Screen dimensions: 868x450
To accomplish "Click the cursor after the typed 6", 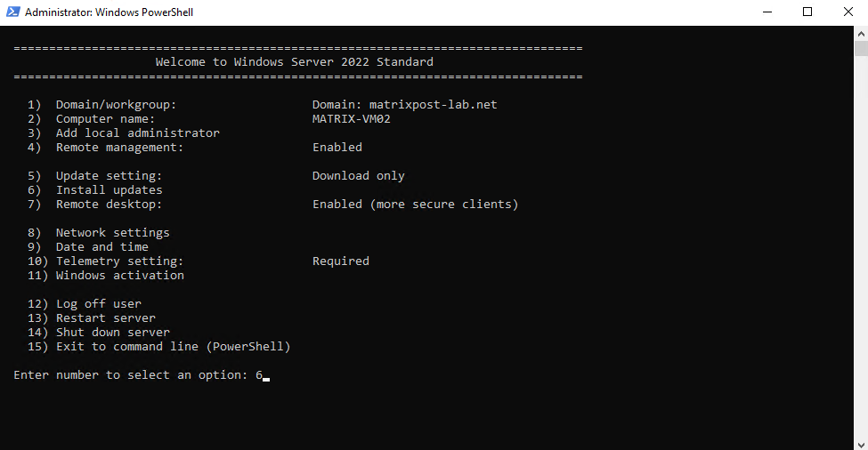I will [x=266, y=379].
